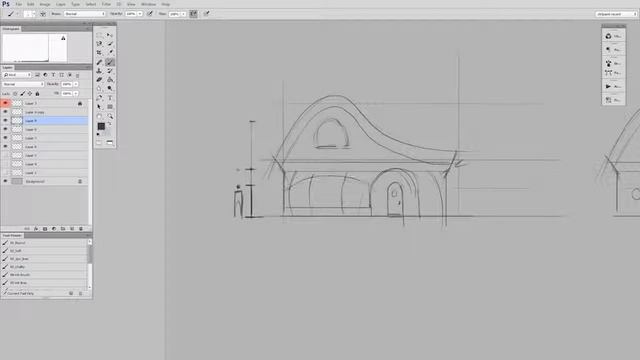Select the Clone Stamp tool
This screenshot has height=360, width=640.
[x=99, y=71]
